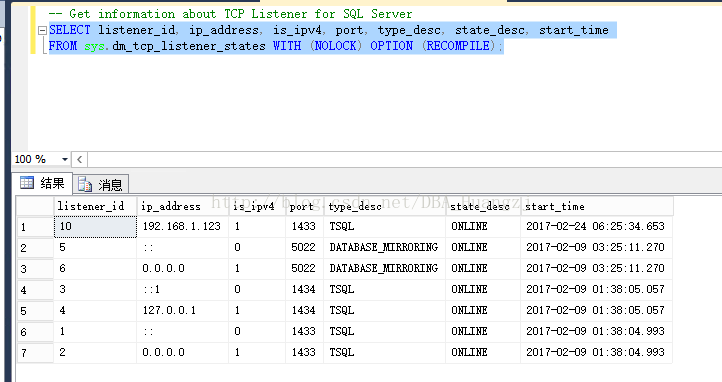Screen dimensions: 722x382
Task: Click the NOLOCK keyword in the query
Action: (336, 46)
